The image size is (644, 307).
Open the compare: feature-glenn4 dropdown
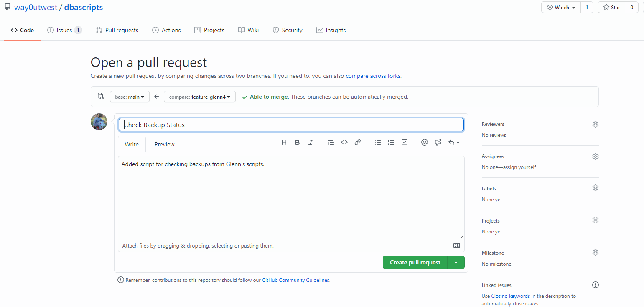(200, 97)
